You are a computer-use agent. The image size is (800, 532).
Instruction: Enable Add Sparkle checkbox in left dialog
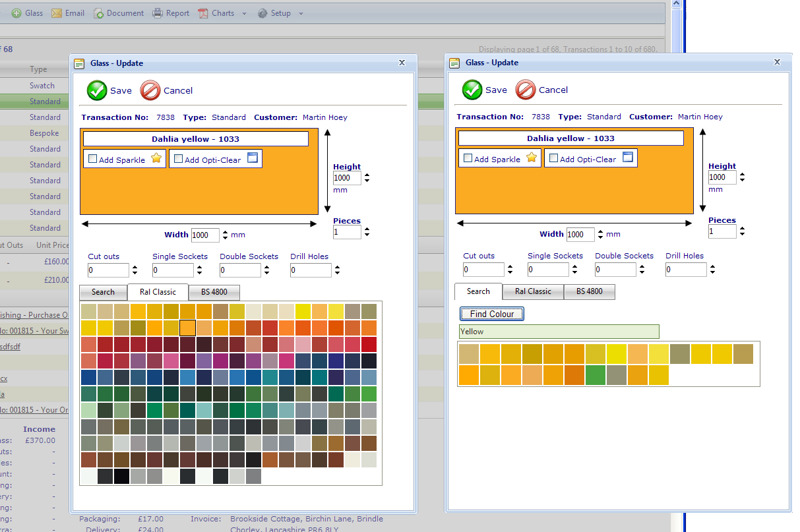pyautogui.click(x=92, y=159)
